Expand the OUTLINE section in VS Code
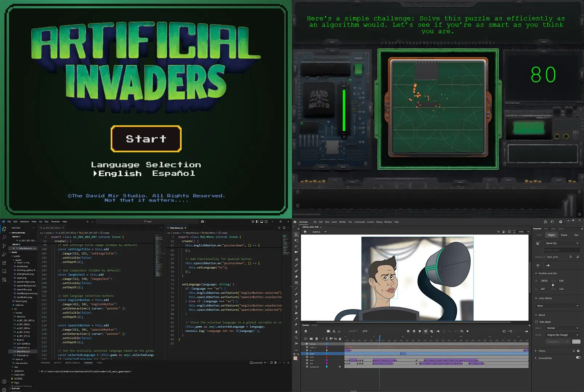 pos(15,388)
